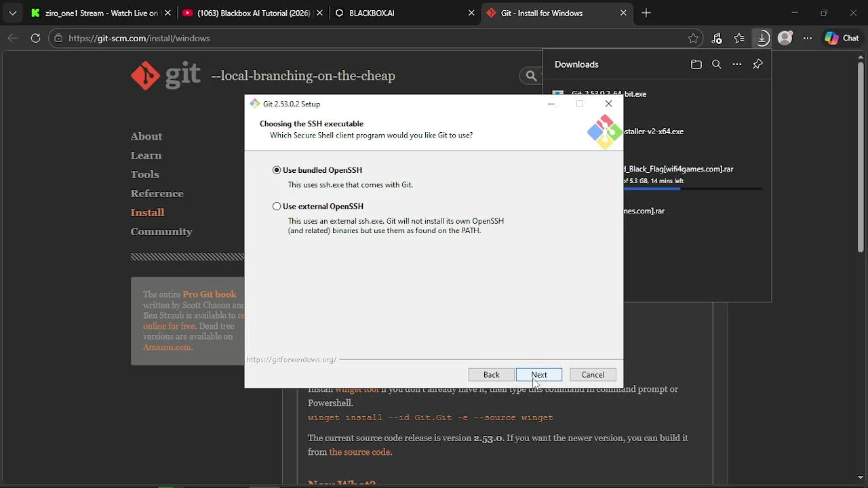
Task: Open the Pro Git book link
Action: point(210,294)
